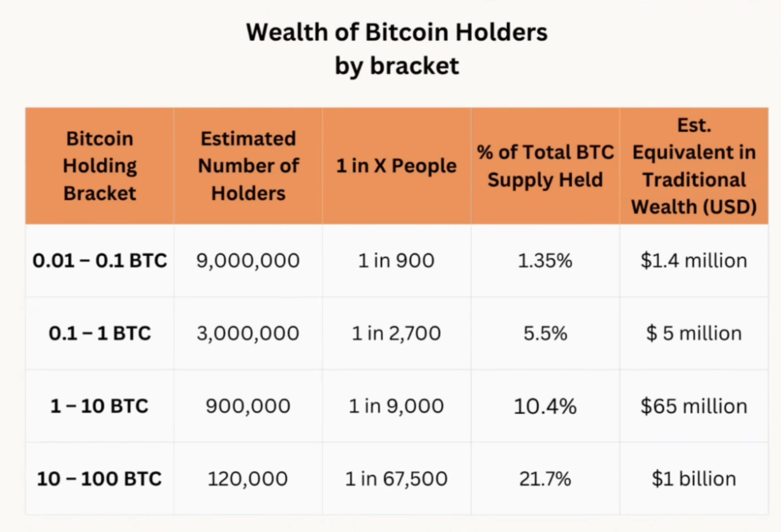Select the "Bitcoin Holding Bracket" column header

(x=100, y=166)
